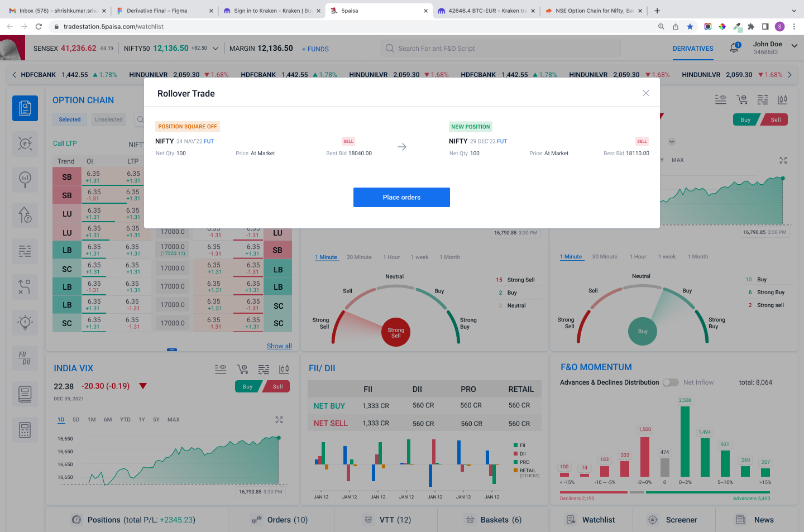Select MAX range on India VIX chart
The width and height of the screenshot is (804, 532).
(174, 420)
